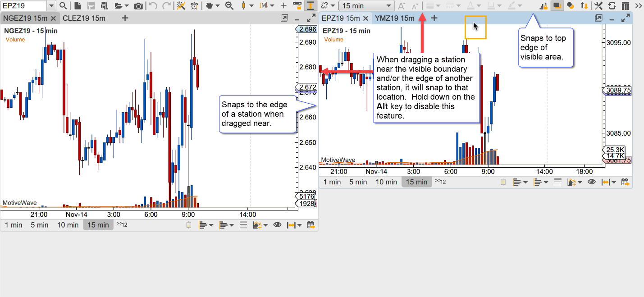Toggle eye visibility icon in EPZ19 chart footer
This screenshot has width=644, height=297.
pos(592,182)
